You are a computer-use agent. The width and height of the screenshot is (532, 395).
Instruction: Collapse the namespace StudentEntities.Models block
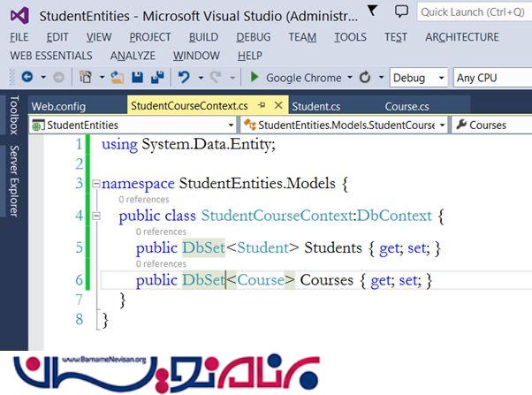coord(95,184)
